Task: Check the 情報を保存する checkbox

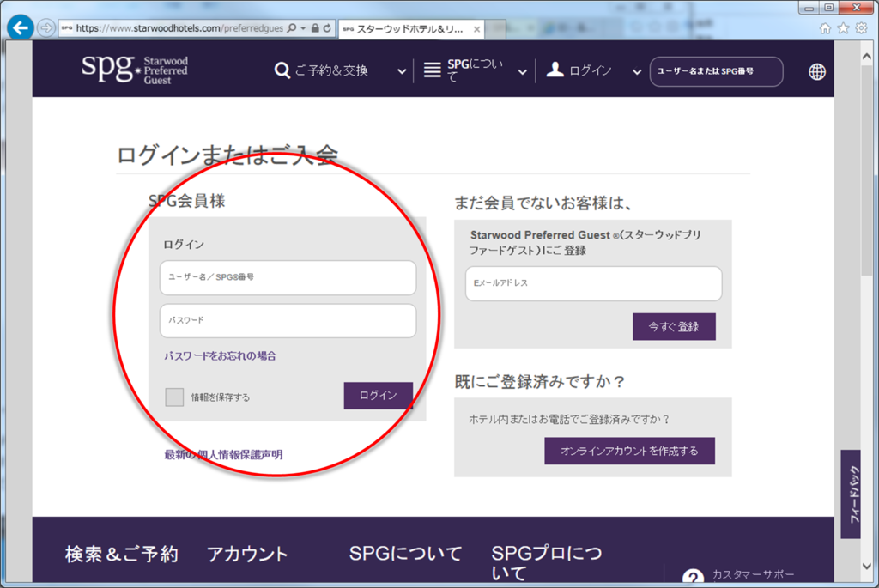Action: point(174,397)
